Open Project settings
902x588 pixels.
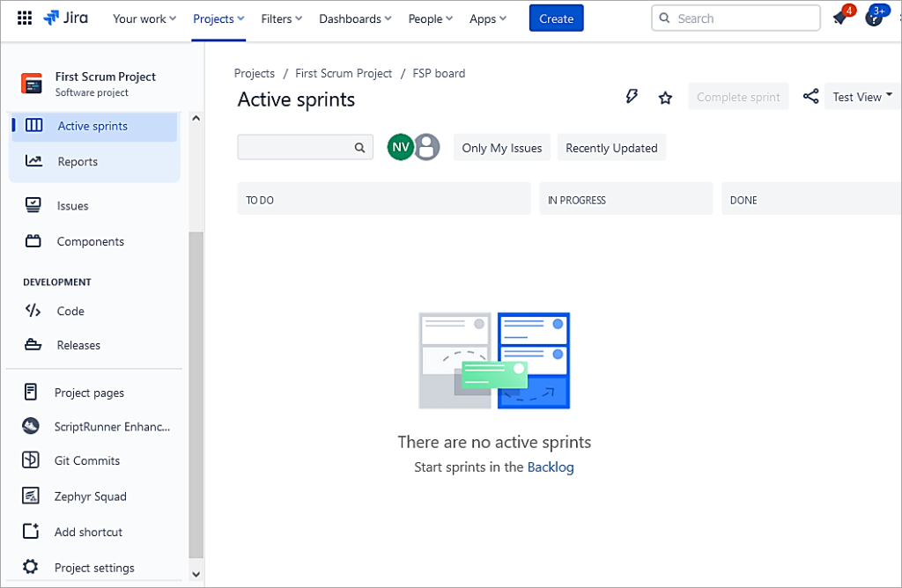95,567
